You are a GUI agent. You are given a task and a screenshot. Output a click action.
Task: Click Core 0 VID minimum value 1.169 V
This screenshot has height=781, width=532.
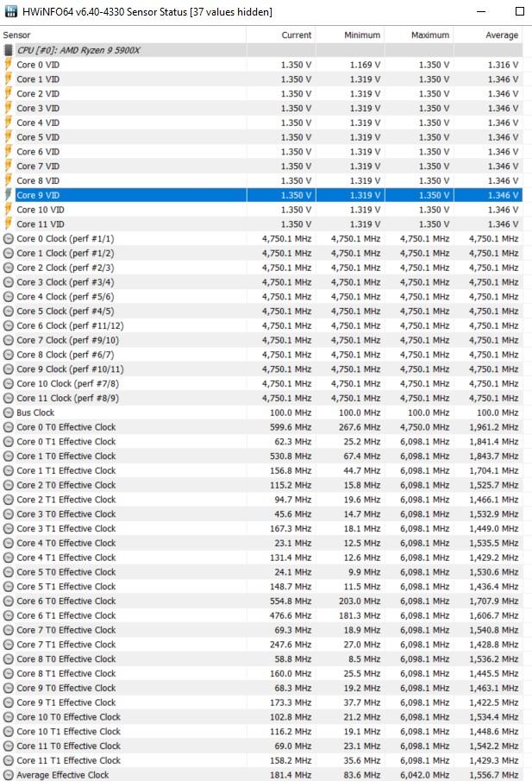pos(365,64)
